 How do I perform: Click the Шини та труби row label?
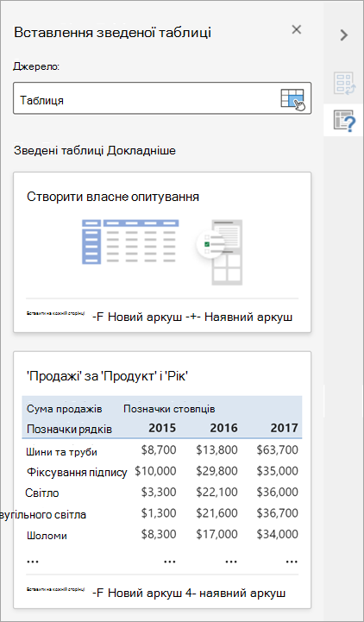(61, 452)
